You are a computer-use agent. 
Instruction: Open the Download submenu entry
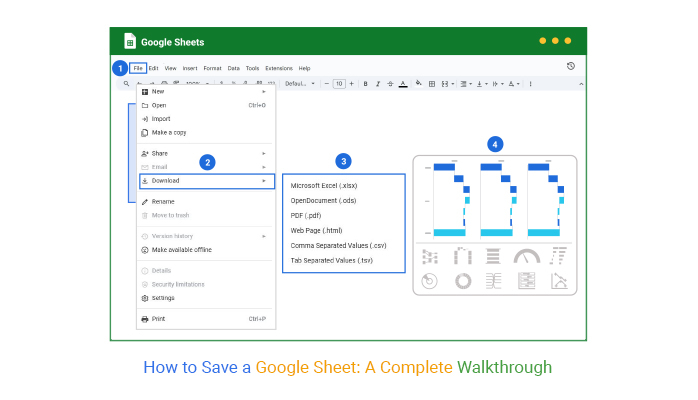pyautogui.click(x=207, y=181)
